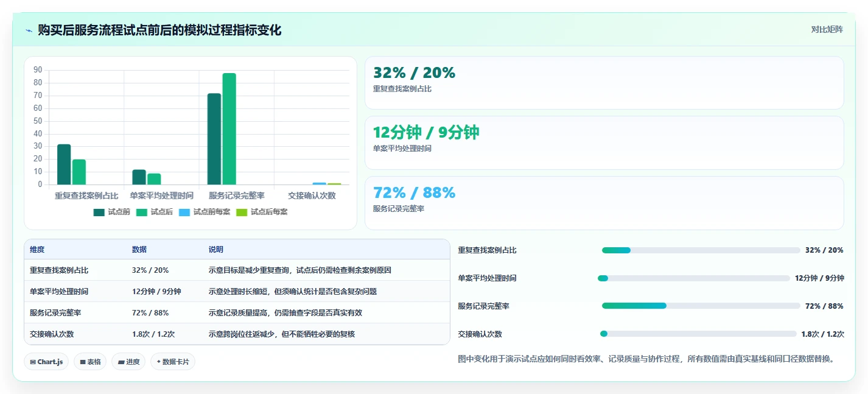Click the 对比矩阵 label in the header

pyautogui.click(x=827, y=29)
